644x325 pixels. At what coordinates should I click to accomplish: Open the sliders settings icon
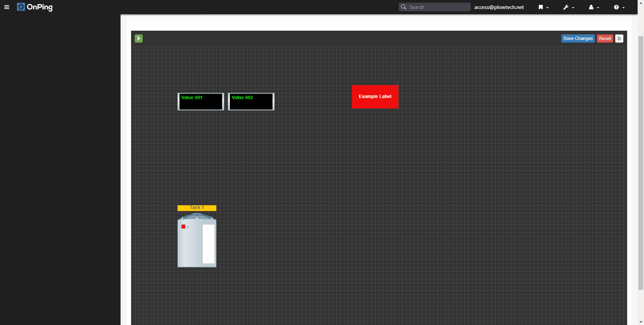pos(619,39)
